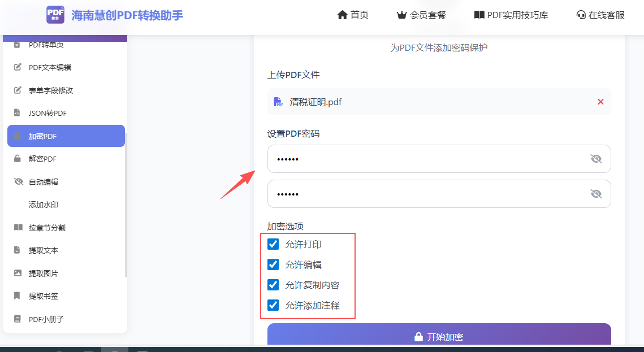This screenshot has height=352, width=644.
Task: Click the 上传PDF文件 label
Action: click(293, 75)
